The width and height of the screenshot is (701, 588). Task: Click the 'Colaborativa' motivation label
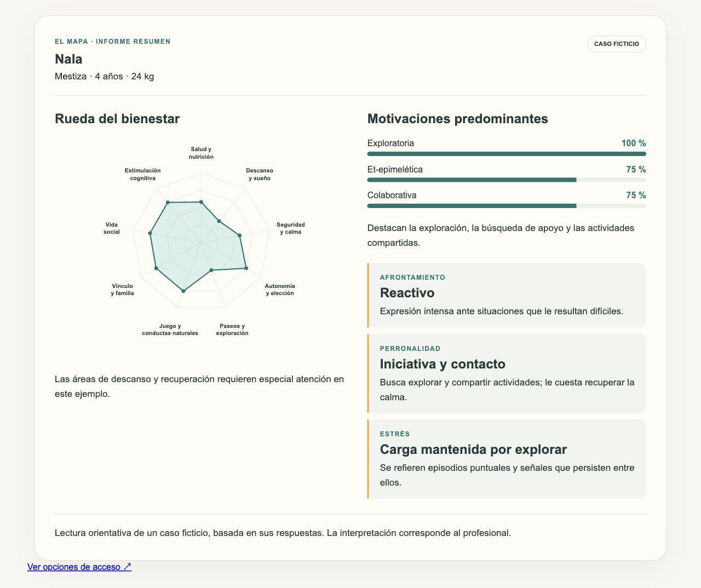pyautogui.click(x=392, y=195)
